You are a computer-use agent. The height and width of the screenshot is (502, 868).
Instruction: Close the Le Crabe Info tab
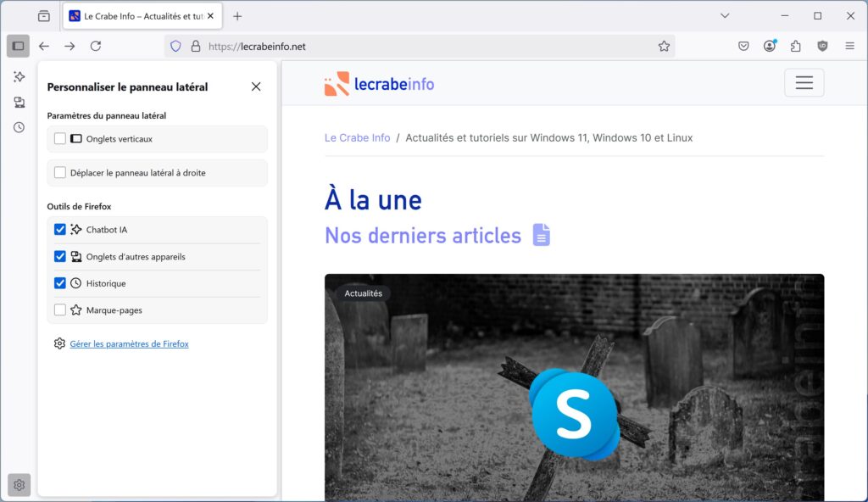coord(210,16)
